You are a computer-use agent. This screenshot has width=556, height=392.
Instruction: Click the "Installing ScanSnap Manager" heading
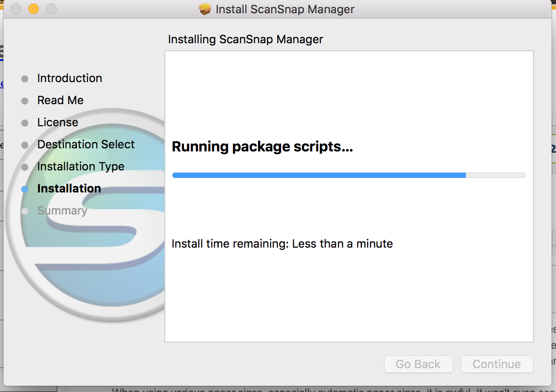pyautogui.click(x=245, y=39)
